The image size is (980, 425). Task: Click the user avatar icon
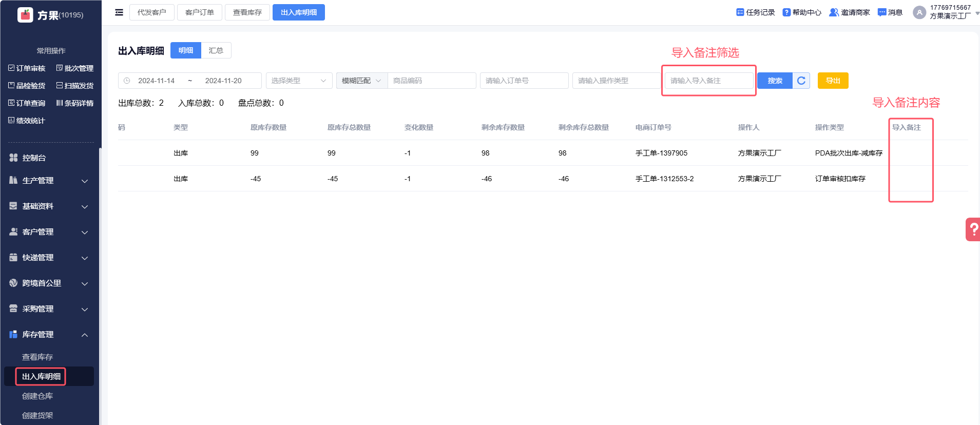[919, 12]
